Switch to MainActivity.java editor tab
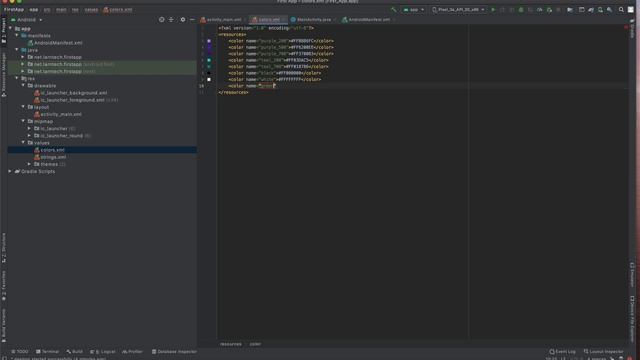The width and height of the screenshot is (640, 360). (x=313, y=20)
